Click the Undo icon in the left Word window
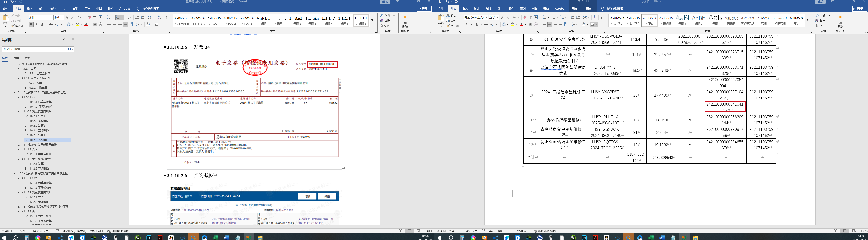Image resolution: width=868 pixels, height=240 pixels. pyautogui.click(x=12, y=2)
